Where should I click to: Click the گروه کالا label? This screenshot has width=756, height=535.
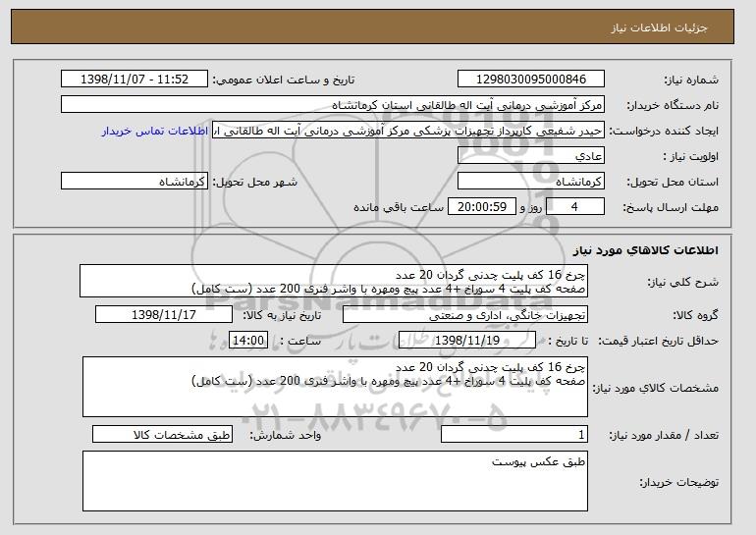click(x=696, y=316)
